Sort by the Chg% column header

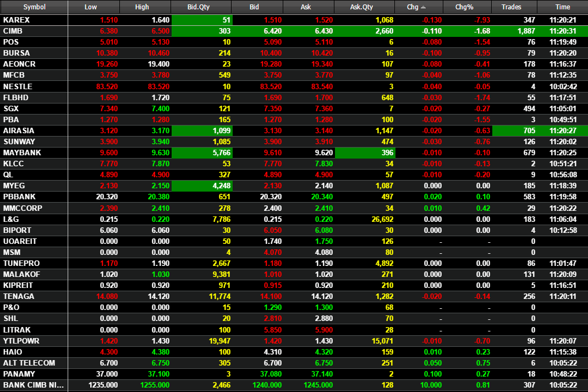464,7
